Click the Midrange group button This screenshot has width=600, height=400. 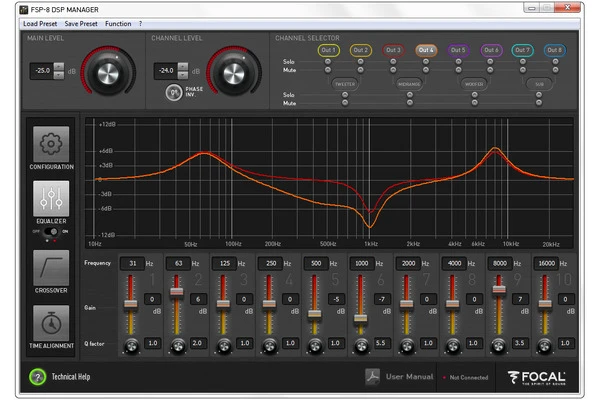click(409, 84)
